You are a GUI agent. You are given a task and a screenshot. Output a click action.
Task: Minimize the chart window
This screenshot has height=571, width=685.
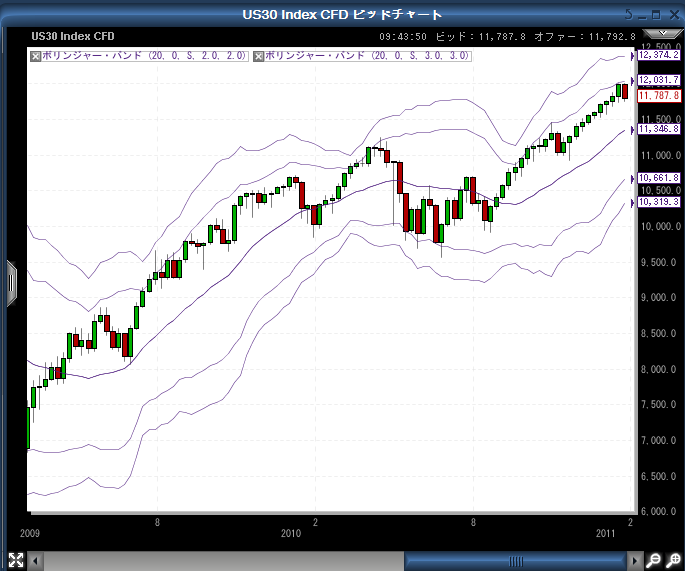[642, 14]
